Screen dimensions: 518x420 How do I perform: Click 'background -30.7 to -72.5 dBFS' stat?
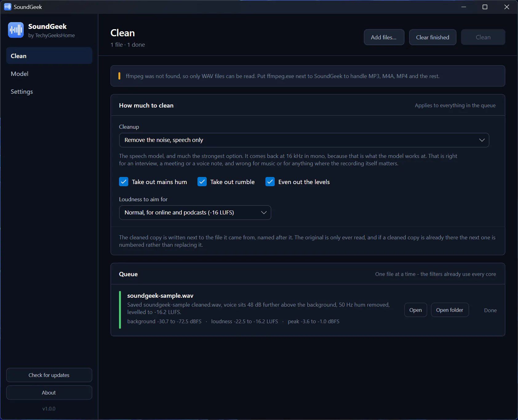(x=164, y=321)
